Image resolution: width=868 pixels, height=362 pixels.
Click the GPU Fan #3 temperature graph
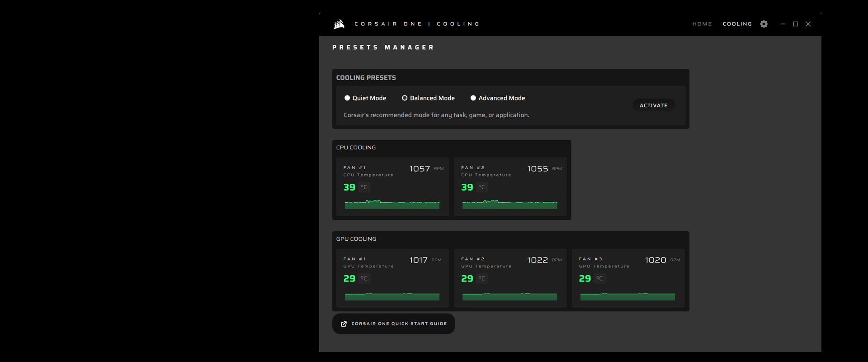pyautogui.click(x=627, y=297)
